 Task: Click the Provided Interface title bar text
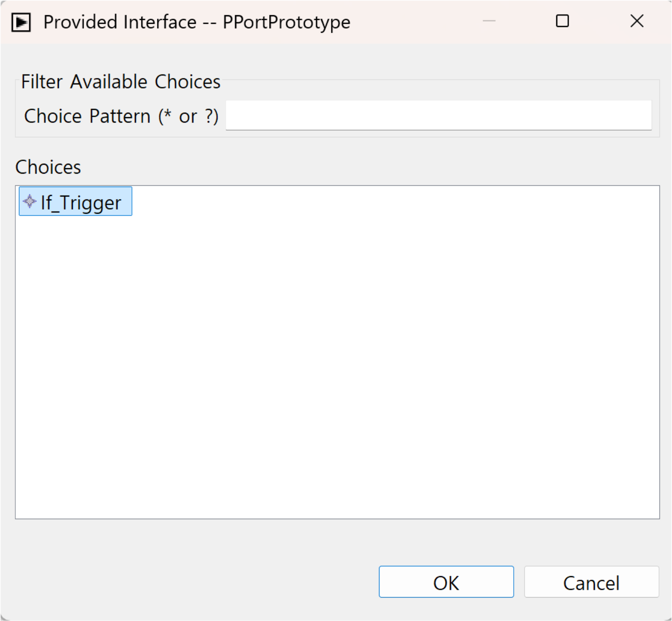120,22
